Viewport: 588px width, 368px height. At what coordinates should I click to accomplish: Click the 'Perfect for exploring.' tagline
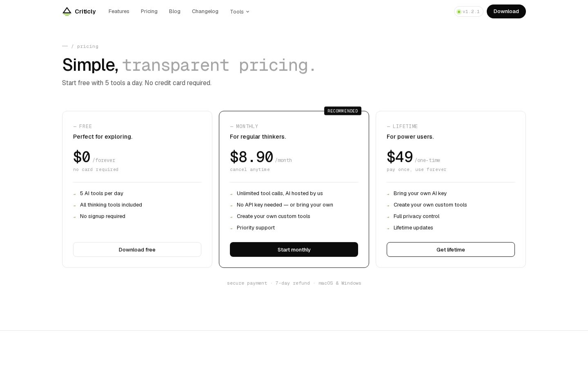coord(103,137)
